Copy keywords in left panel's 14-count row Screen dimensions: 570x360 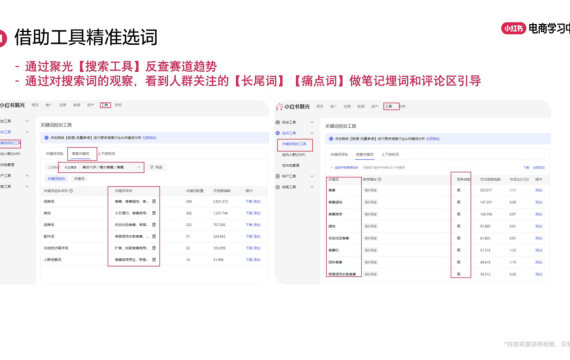[154, 259]
